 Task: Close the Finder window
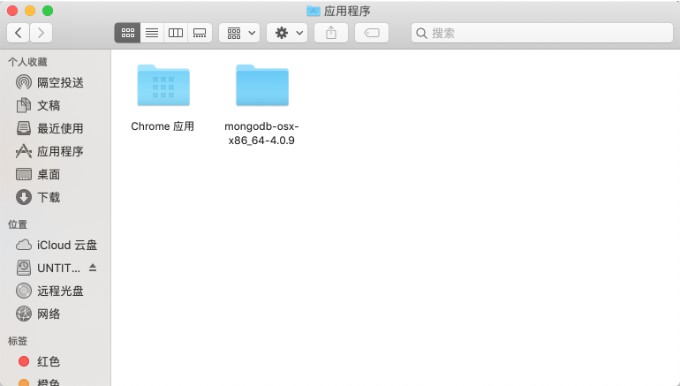[x=13, y=11]
